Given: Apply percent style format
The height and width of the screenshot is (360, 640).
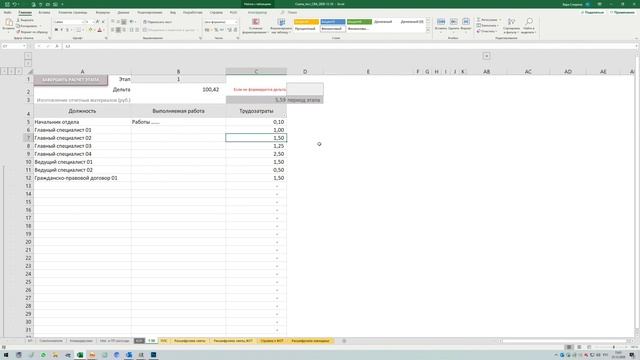Looking at the screenshot, I should [x=216, y=30].
